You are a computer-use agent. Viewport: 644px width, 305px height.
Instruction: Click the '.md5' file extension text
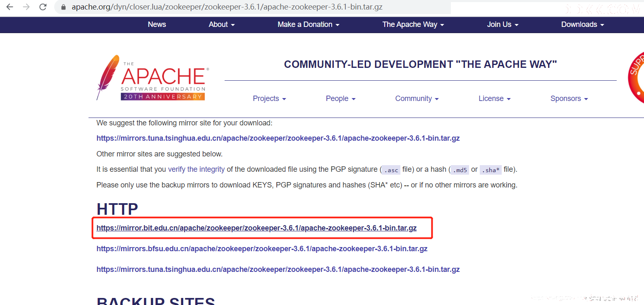pos(459,170)
